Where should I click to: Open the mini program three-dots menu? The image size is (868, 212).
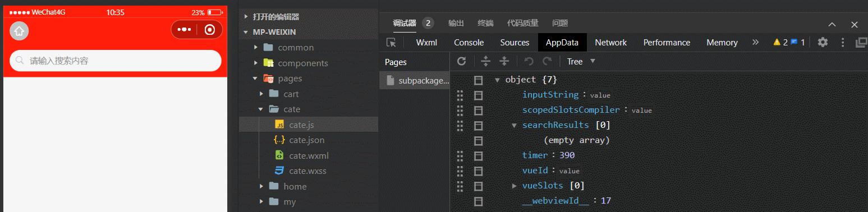tap(184, 30)
